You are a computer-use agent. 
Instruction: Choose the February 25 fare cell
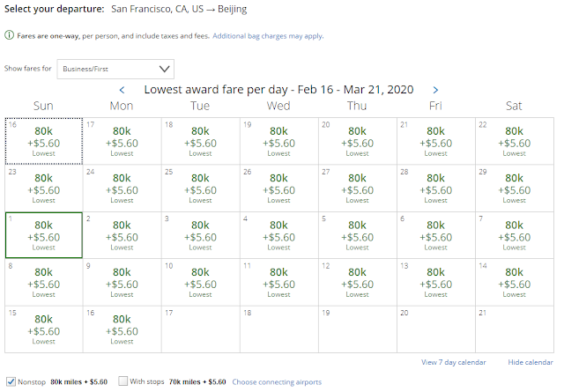pyautogui.click(x=200, y=189)
